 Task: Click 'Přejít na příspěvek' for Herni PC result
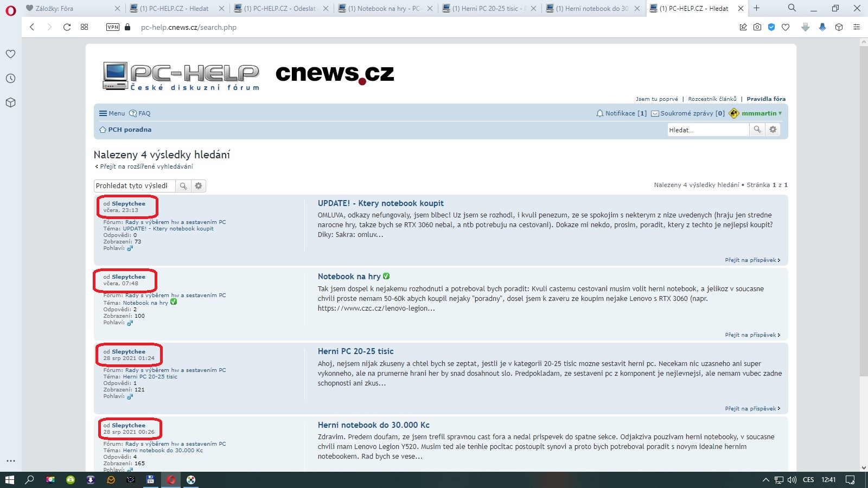tap(752, 409)
